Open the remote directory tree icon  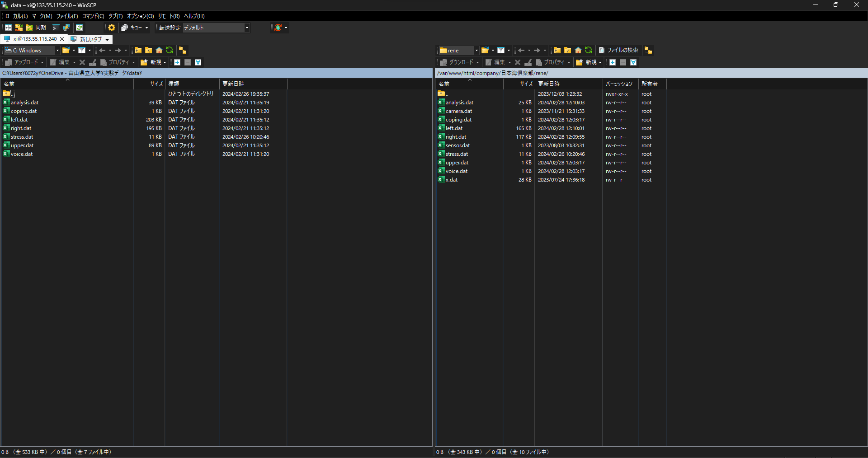pos(648,50)
